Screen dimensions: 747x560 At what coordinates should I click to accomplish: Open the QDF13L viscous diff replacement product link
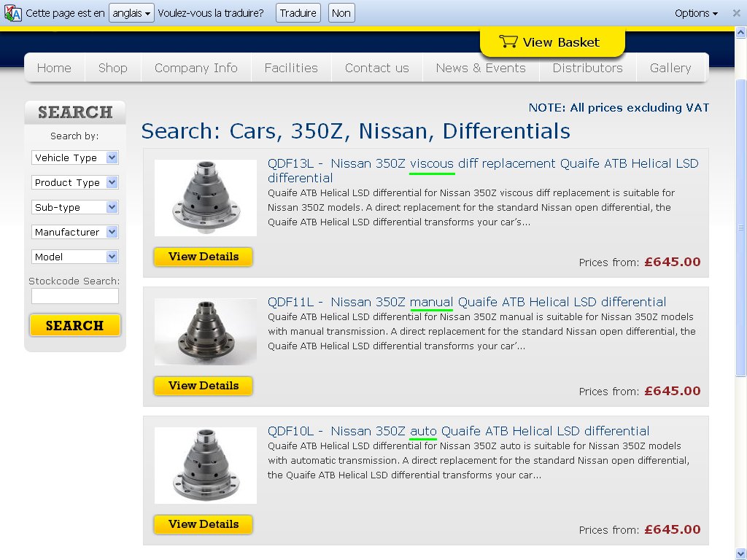pyautogui.click(x=483, y=171)
